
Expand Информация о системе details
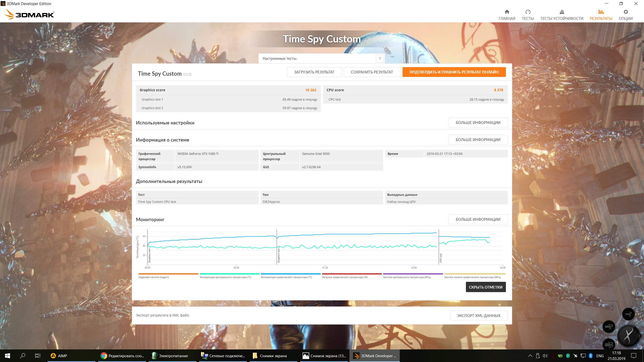tap(478, 140)
